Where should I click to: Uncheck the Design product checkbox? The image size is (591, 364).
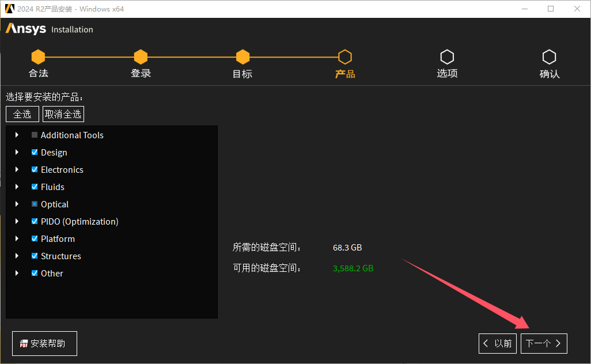pos(35,152)
